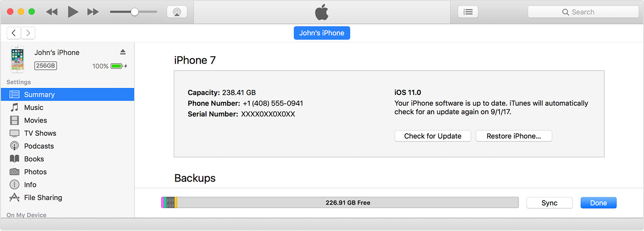Click the iPhone device thumbnail in sidebar
The image size is (644, 231).
pyautogui.click(x=17, y=60)
